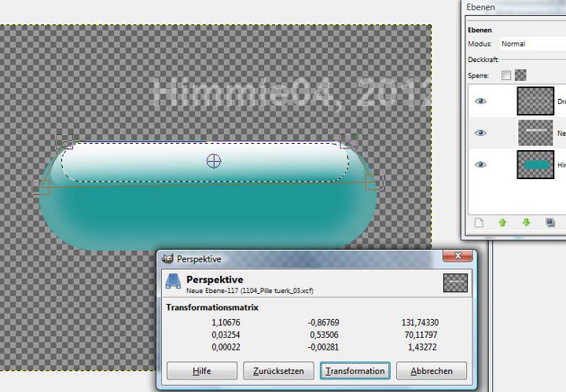Click the matrix value 0,00022
The height and width of the screenshot is (392, 566).
[226, 347]
